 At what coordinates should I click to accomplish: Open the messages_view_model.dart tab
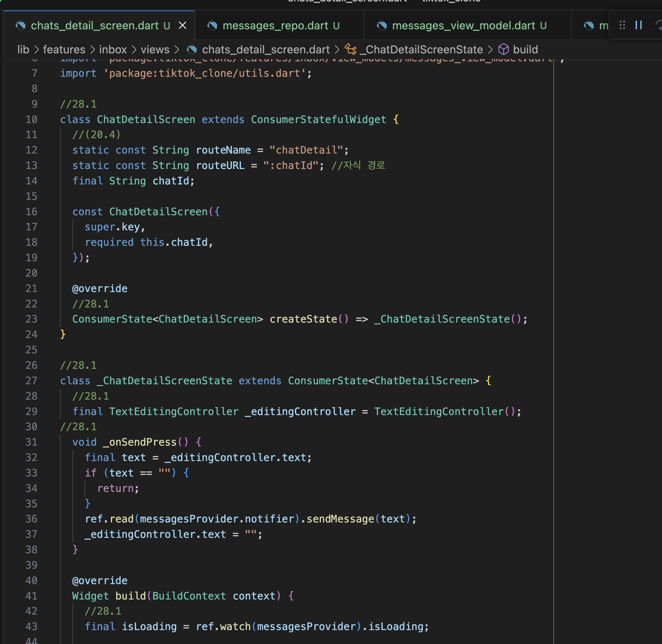coord(463,26)
